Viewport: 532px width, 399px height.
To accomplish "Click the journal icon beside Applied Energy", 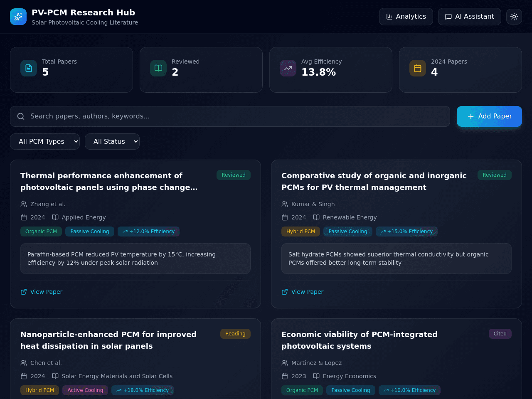I will point(55,217).
